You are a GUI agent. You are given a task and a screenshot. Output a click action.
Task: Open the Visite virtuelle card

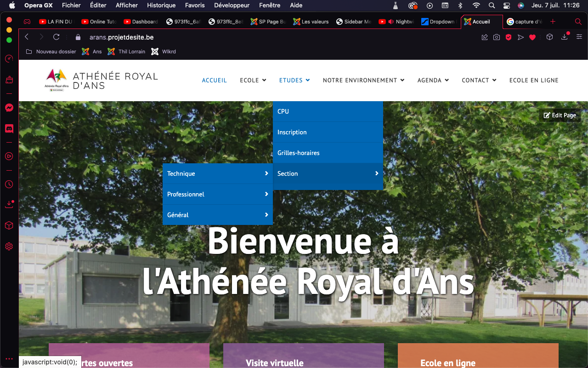304,356
